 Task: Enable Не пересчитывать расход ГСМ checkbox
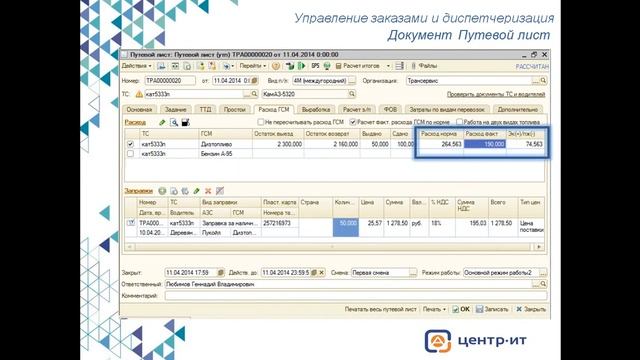click(x=261, y=122)
